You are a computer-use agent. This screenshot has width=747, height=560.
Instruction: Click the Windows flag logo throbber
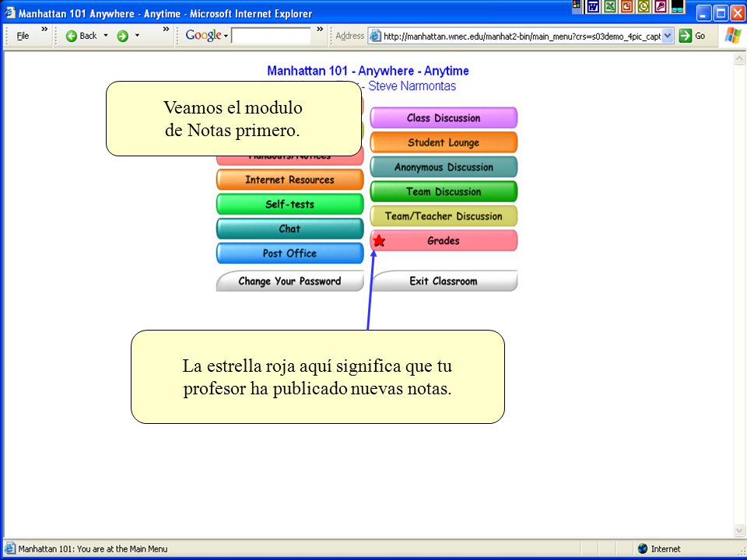click(733, 36)
